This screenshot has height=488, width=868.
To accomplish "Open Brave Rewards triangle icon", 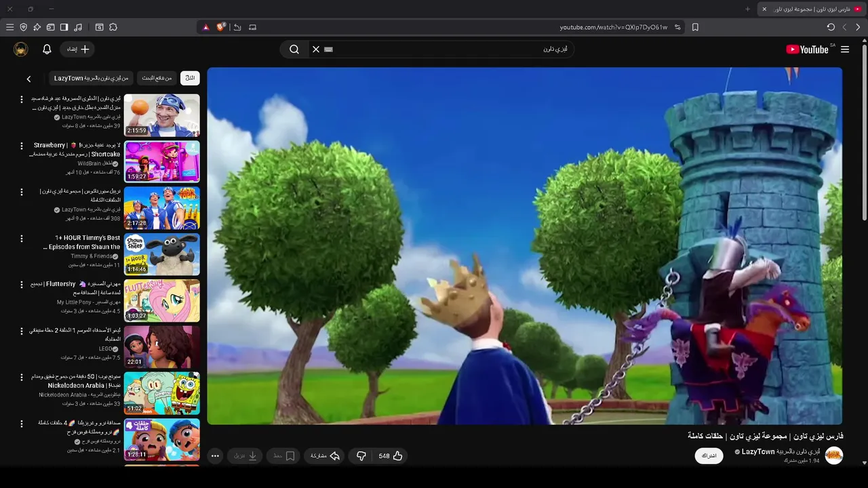I will click(206, 27).
